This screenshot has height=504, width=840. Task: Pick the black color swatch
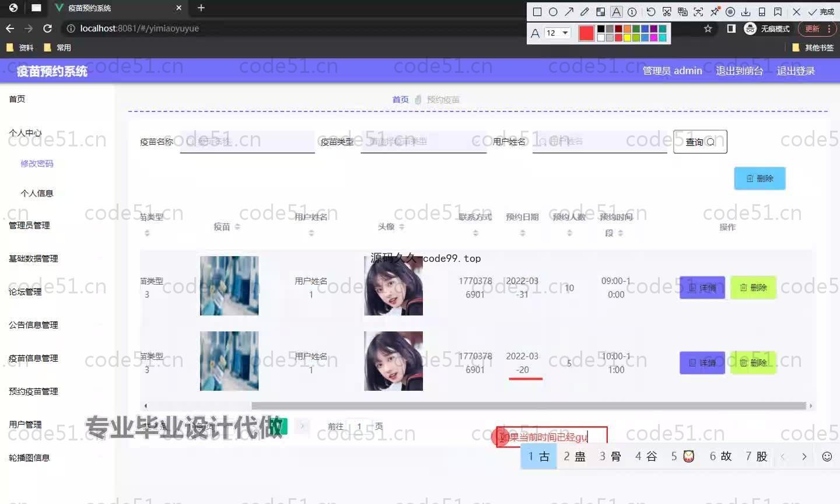point(601,29)
